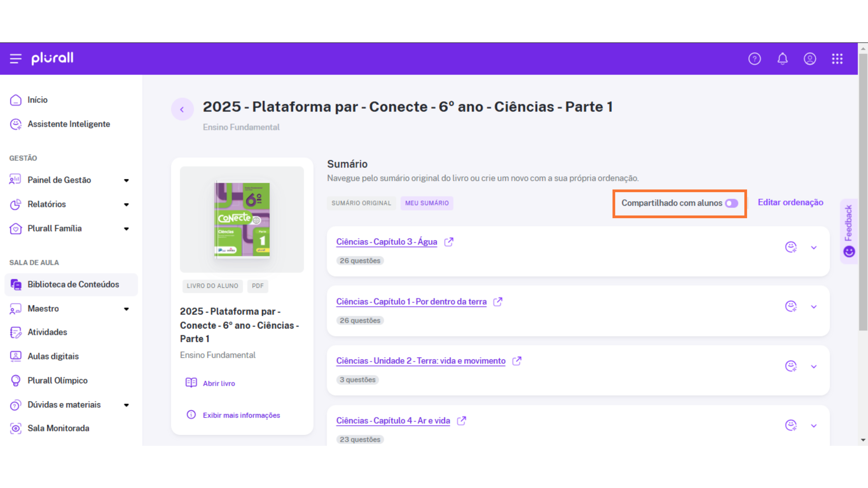Expand Dúvidas e materiais submenu arrow
The image size is (868, 488).
click(x=126, y=405)
